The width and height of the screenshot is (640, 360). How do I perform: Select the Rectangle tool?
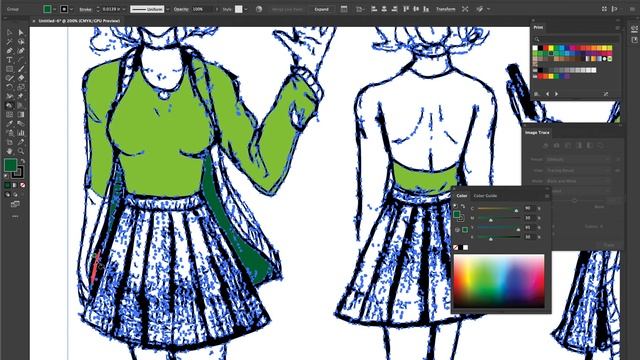(x=9, y=69)
